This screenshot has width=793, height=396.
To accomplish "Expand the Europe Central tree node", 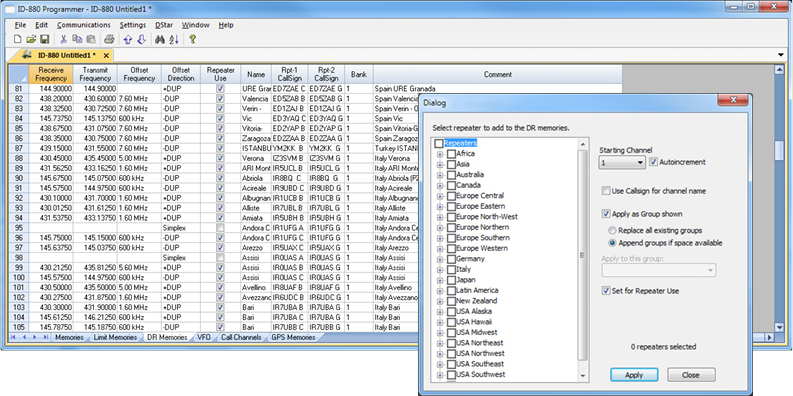I will click(x=439, y=196).
